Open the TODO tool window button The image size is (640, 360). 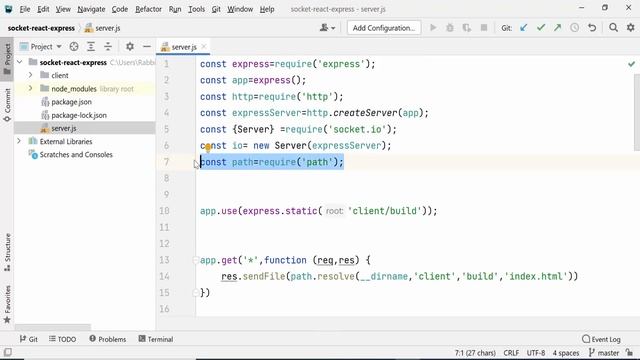coord(62,339)
